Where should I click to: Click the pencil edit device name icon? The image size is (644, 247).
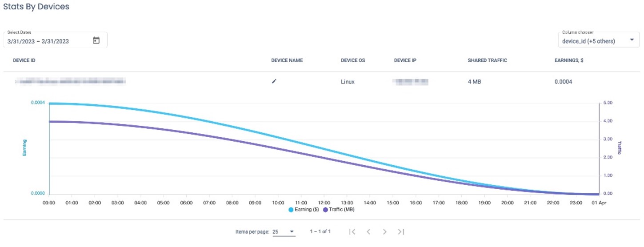tap(274, 81)
